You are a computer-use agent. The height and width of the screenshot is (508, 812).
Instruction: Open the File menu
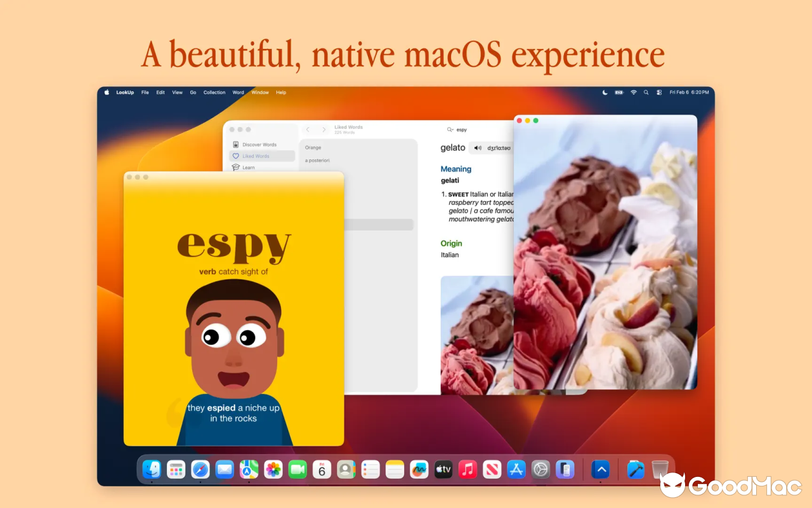click(145, 93)
